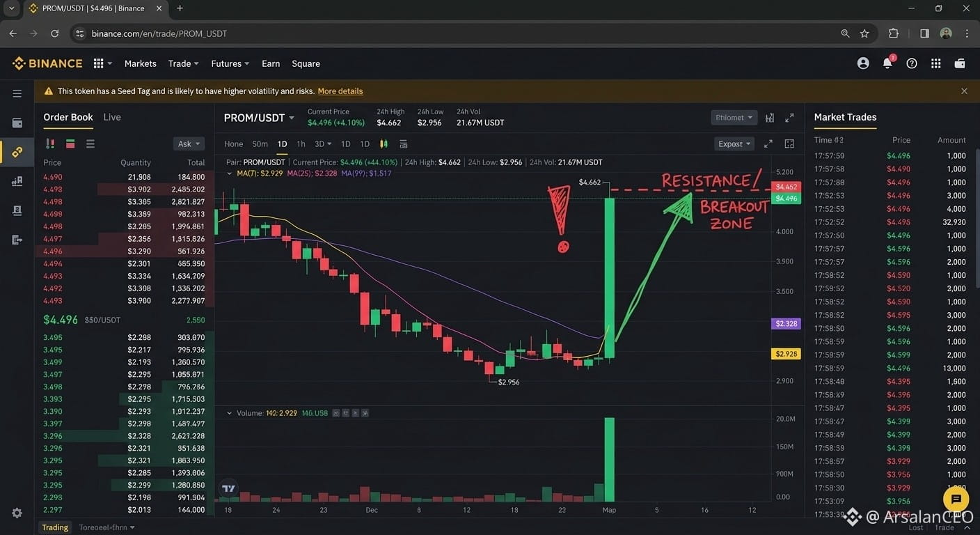The height and width of the screenshot is (535, 980).
Task: Toggle chart expand using arrows right of Export
Action: pos(768,144)
